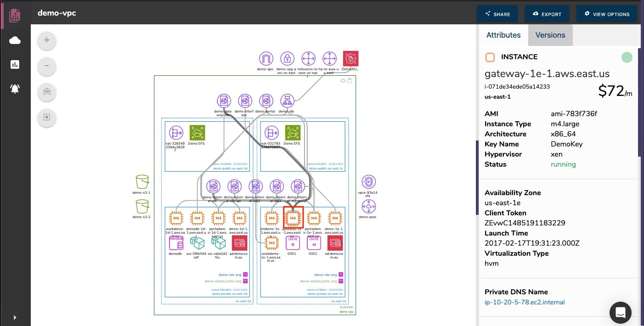Click the charts icon in the sidebar
This screenshot has width=644, height=326.
pyautogui.click(x=15, y=64)
